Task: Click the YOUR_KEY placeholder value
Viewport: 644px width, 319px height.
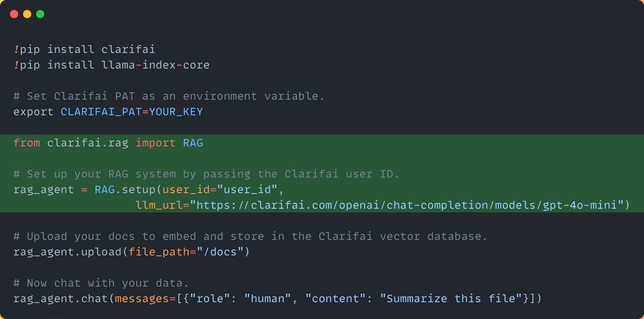Action: point(176,112)
